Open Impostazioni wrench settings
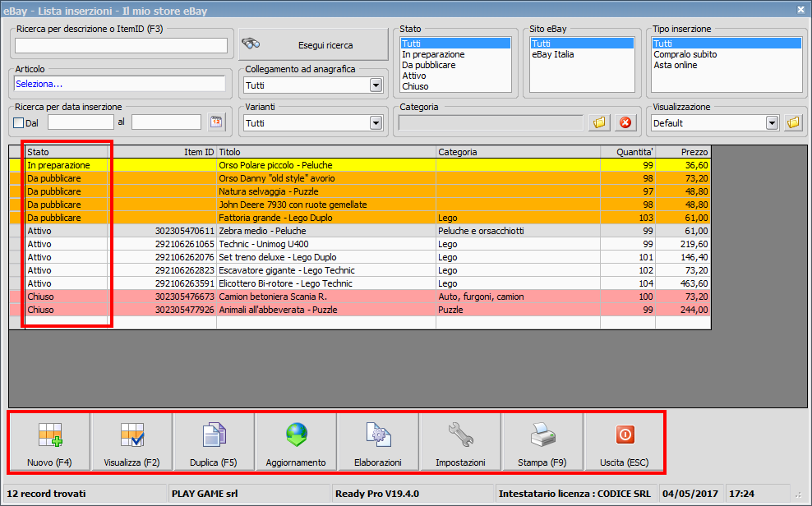The width and height of the screenshot is (812, 506). 460,442
